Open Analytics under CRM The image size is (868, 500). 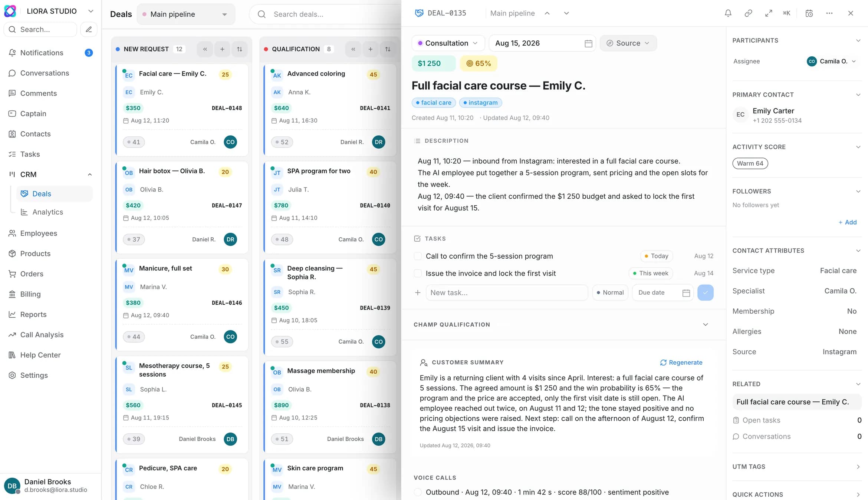coord(55,212)
